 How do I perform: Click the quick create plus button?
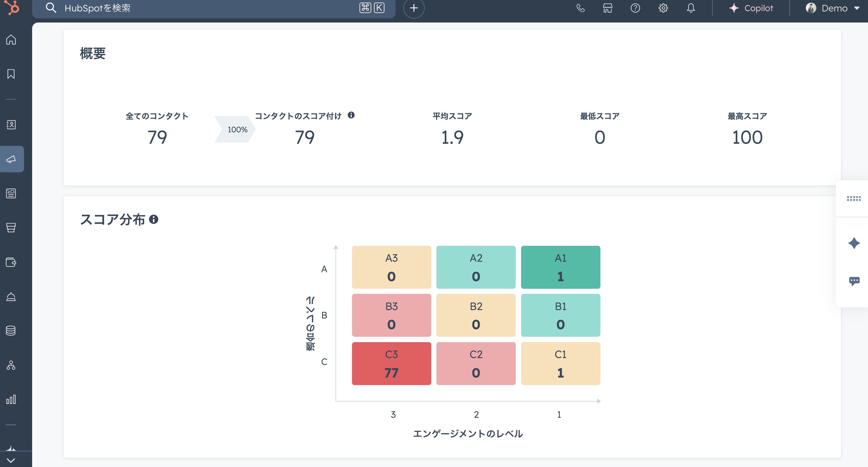pos(414,8)
